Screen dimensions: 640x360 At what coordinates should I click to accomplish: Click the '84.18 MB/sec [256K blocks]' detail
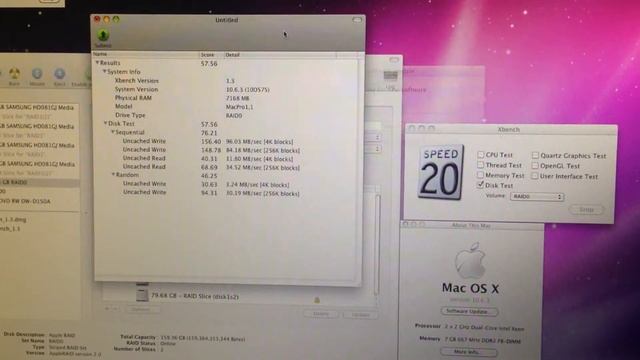tap(263, 150)
